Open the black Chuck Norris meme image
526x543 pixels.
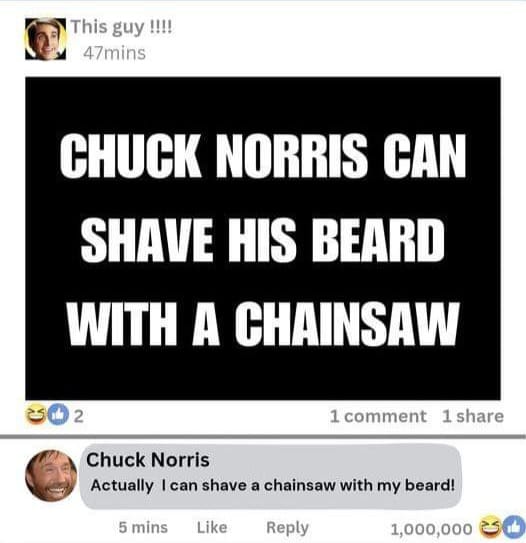coord(263,238)
